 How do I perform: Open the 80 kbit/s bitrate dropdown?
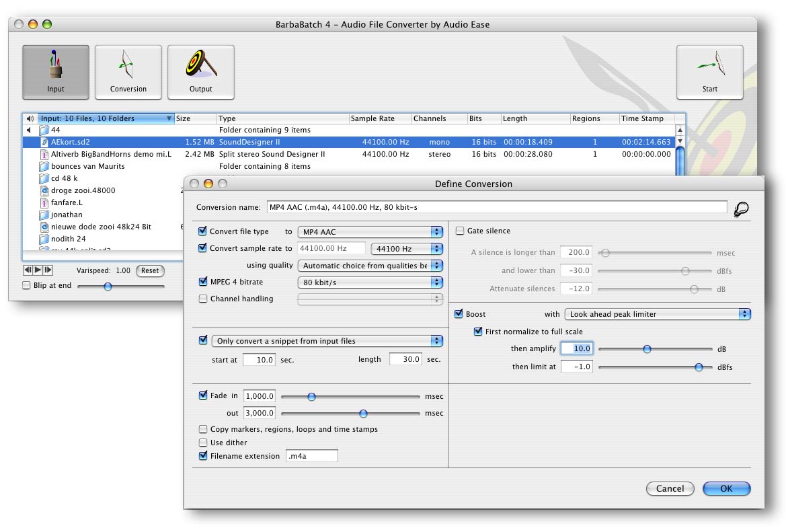[370, 282]
